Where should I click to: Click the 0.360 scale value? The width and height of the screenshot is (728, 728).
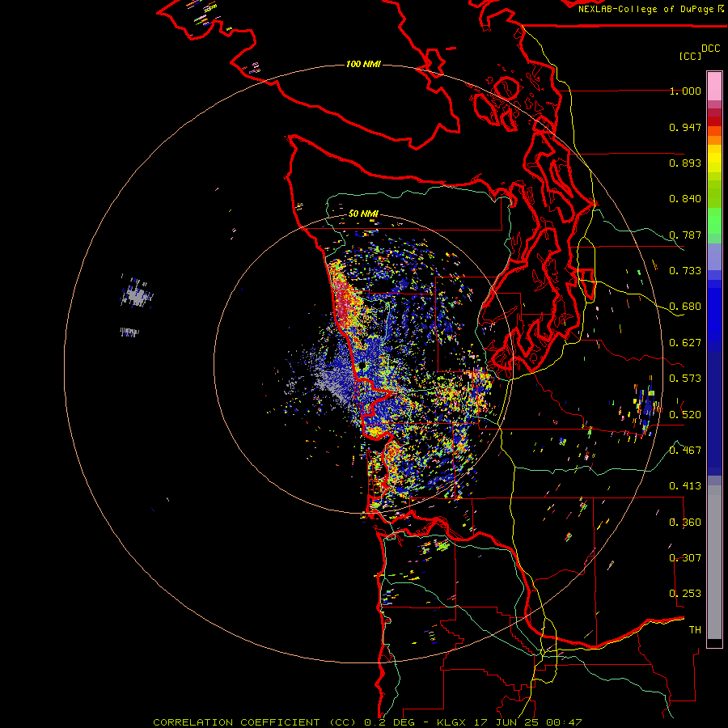(x=685, y=523)
